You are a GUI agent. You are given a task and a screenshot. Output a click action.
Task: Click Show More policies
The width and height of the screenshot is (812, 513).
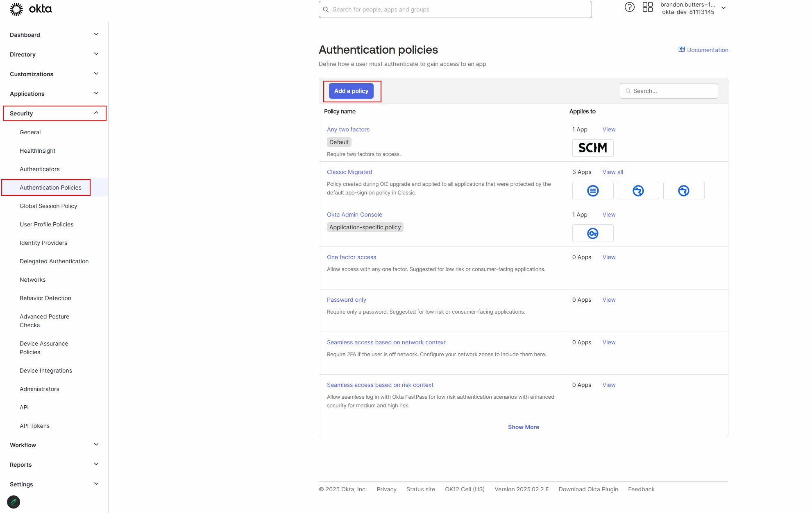tap(523, 427)
